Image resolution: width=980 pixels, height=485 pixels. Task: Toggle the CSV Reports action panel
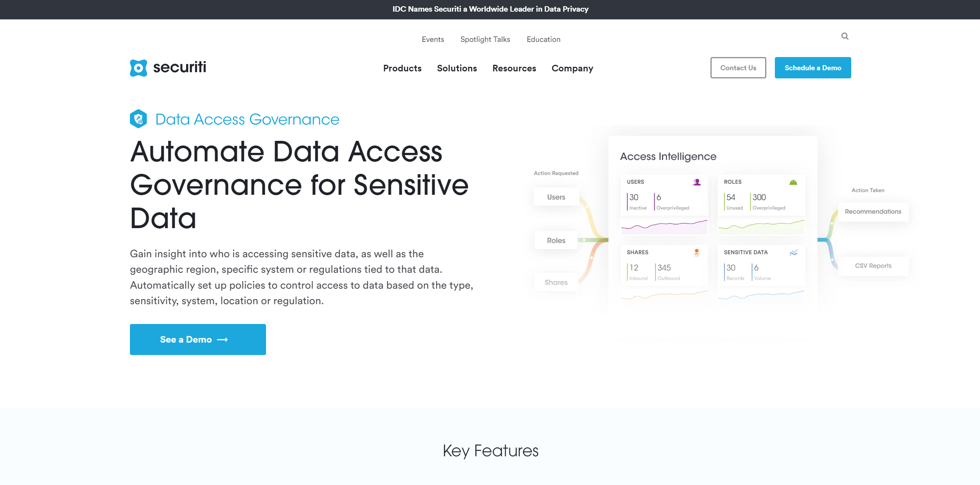click(873, 265)
